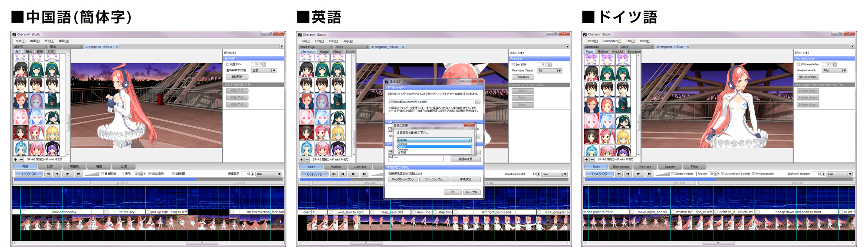Image resolution: width=868 pixels, height=247 pixels.
Task: Toggle Automatisch scrollen checkbox
Action: 723,174
